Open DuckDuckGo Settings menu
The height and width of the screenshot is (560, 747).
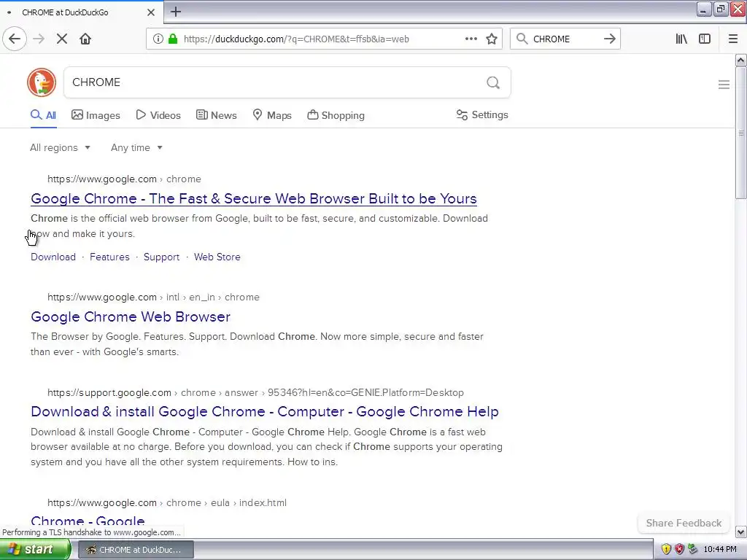[x=482, y=114]
